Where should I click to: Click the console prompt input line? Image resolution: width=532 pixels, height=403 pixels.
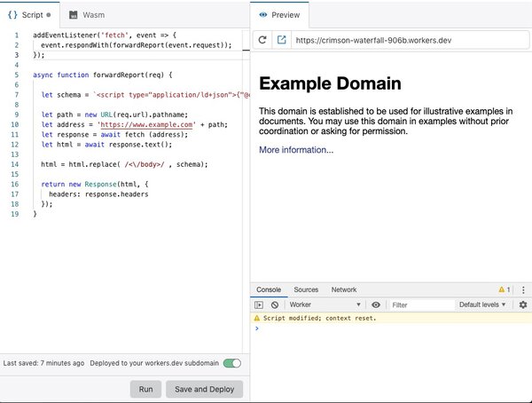[x=391, y=328]
